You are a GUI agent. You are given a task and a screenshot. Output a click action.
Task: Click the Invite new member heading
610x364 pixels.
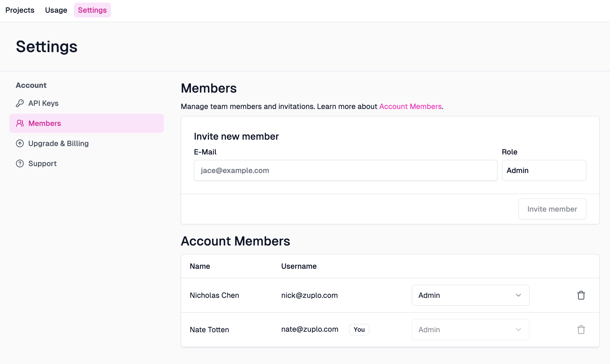(x=236, y=136)
